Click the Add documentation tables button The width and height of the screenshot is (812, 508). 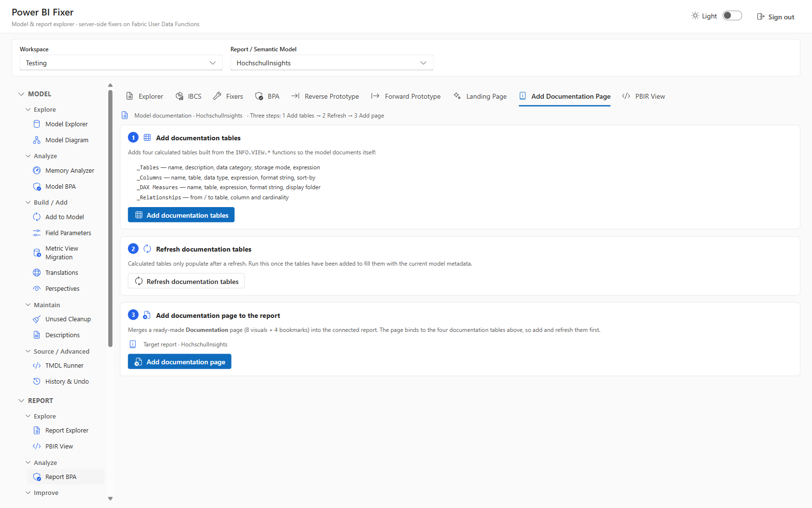pos(181,215)
